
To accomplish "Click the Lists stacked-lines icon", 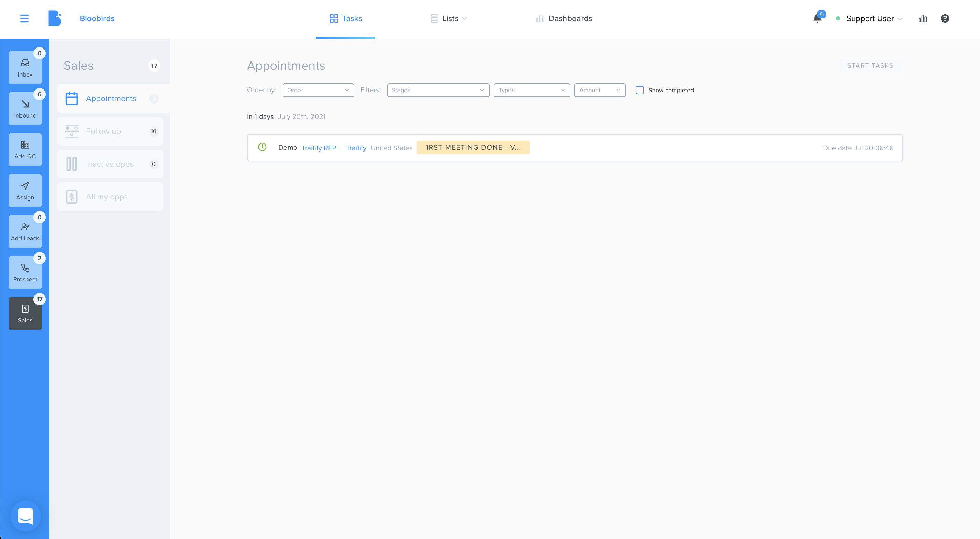I will click(434, 18).
